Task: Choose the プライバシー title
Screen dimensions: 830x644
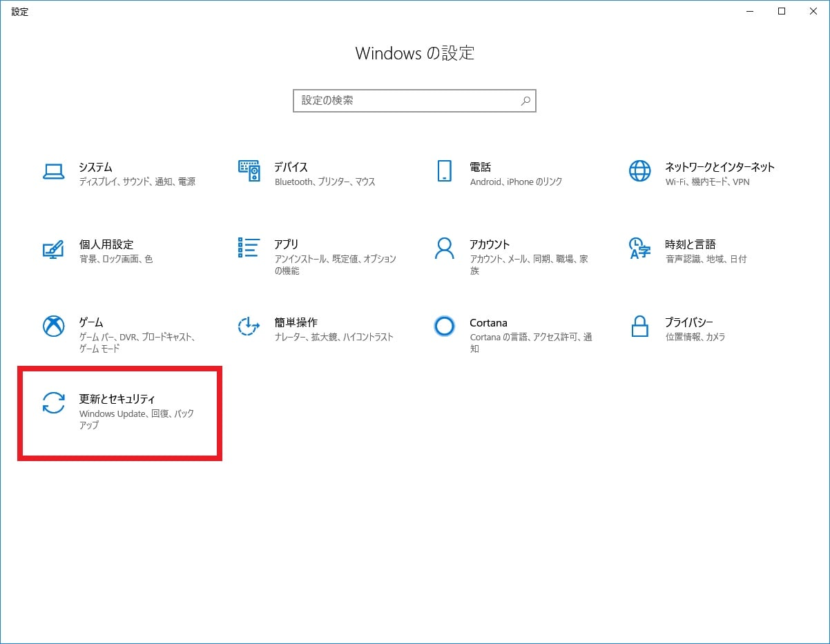Action: point(688,322)
